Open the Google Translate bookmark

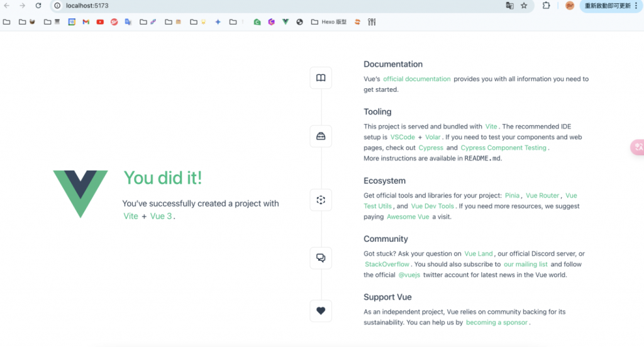tap(128, 22)
